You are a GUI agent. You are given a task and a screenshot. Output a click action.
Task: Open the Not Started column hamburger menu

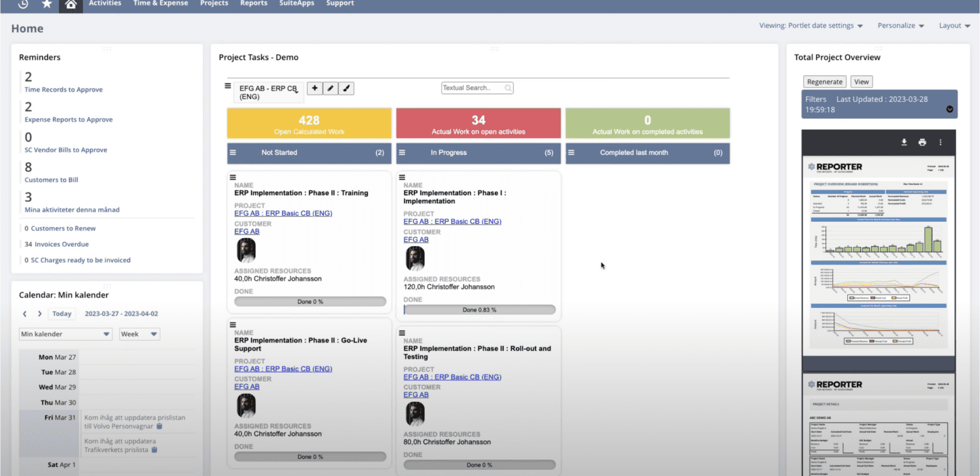pos(233,153)
